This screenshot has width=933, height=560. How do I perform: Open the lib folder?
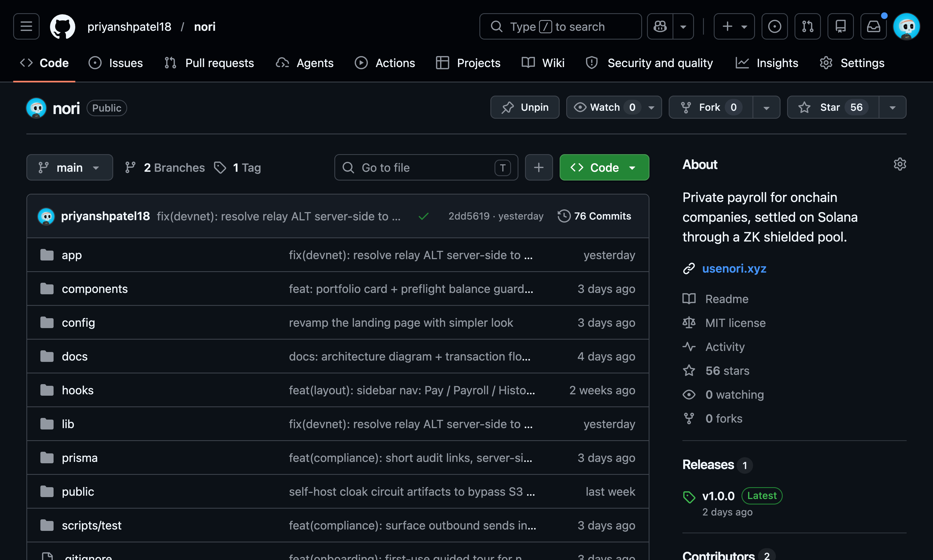68,424
